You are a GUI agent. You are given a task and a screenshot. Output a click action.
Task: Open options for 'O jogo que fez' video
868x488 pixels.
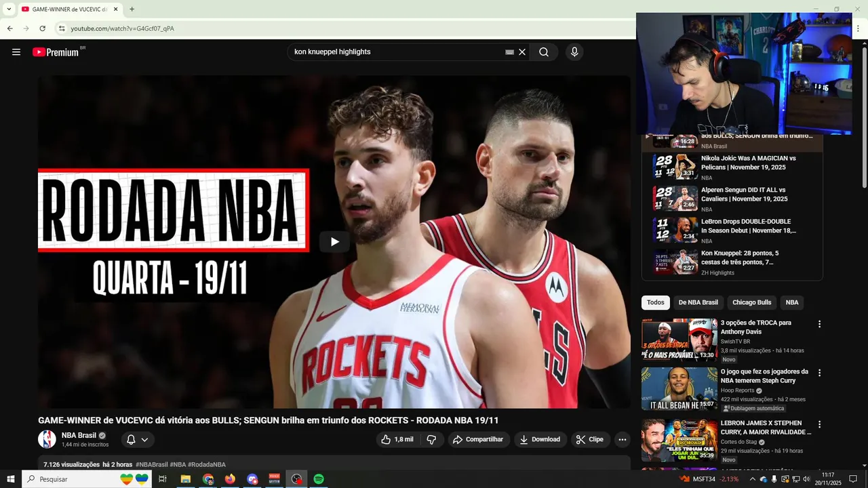pyautogui.click(x=819, y=373)
